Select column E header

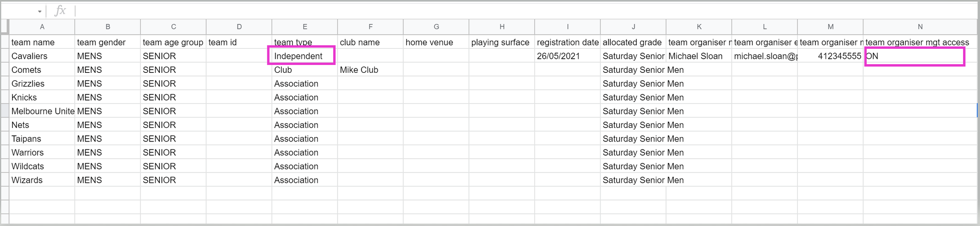[305, 27]
